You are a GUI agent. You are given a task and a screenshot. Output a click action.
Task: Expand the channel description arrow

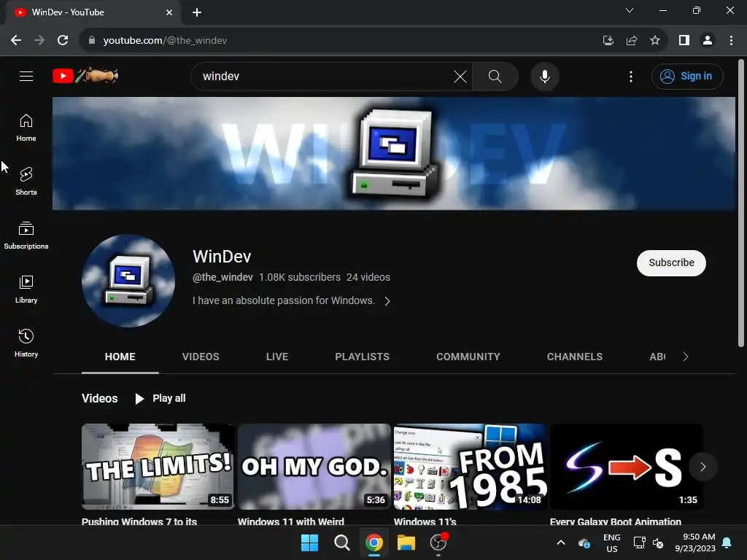387,301
